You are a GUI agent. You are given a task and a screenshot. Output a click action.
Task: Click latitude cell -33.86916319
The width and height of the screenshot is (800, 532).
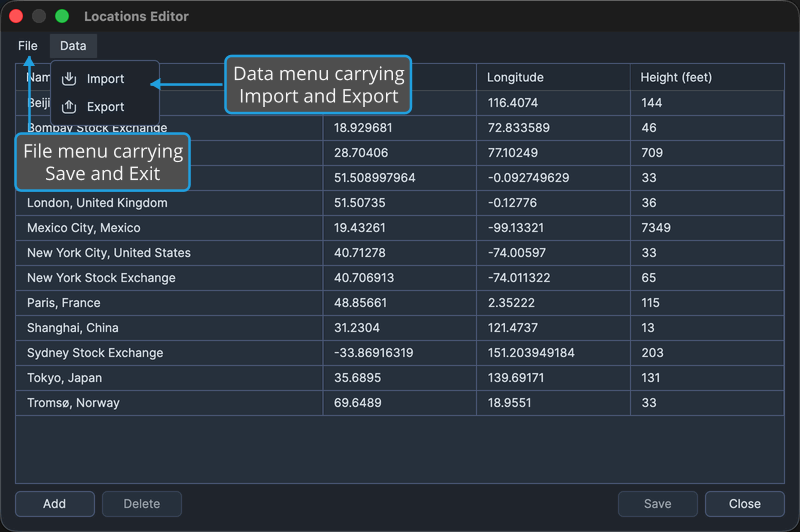[x=399, y=353]
